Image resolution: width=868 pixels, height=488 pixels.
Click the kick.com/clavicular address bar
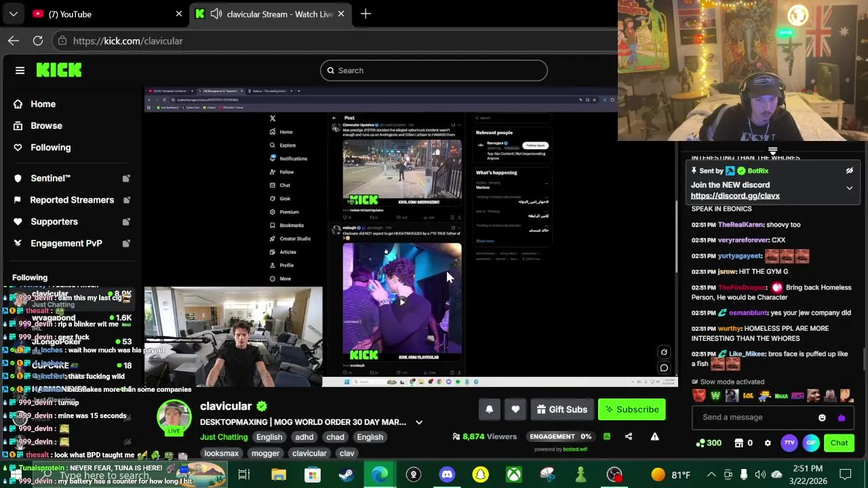pos(127,41)
